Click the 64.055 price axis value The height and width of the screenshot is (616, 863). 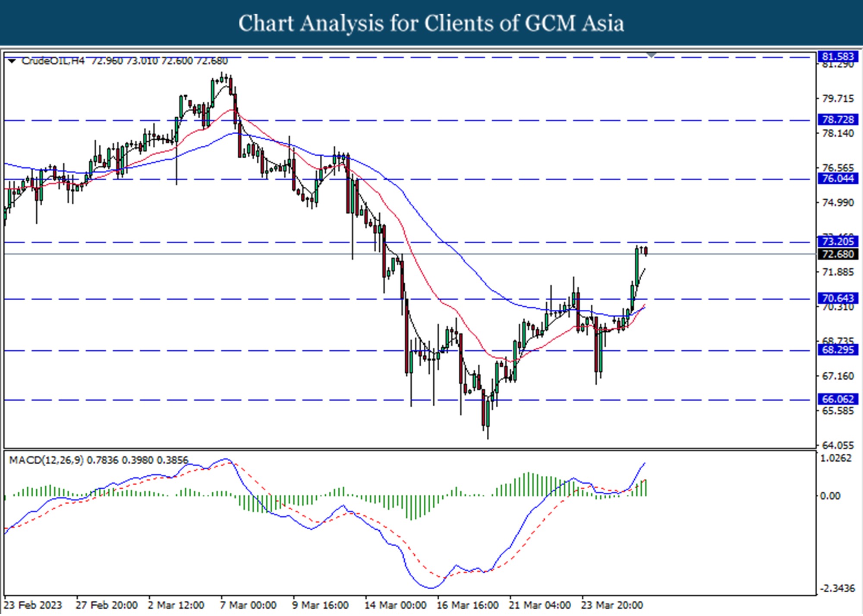(x=838, y=446)
